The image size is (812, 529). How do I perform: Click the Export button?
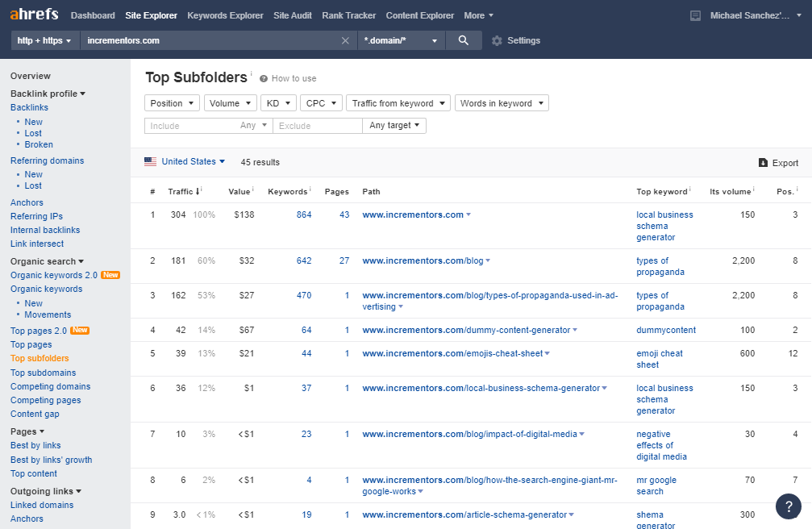778,163
